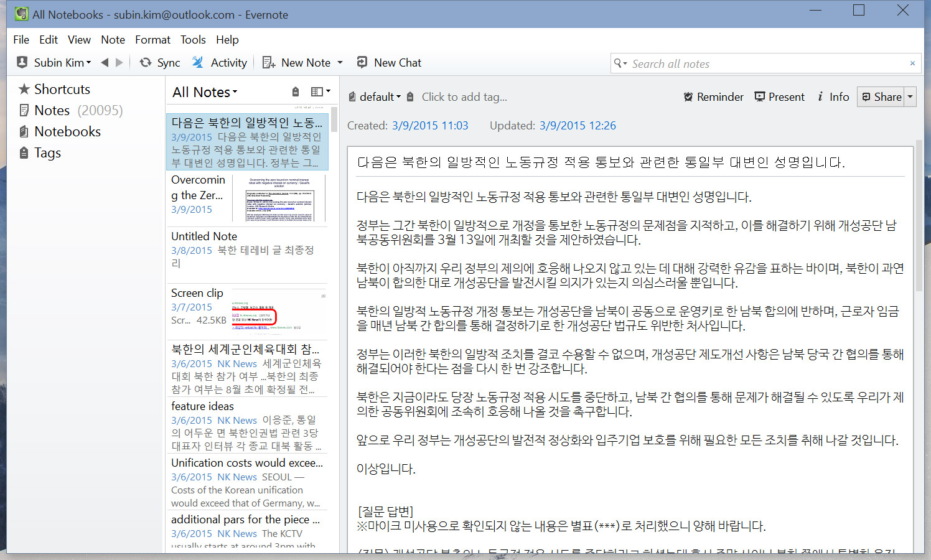Click the reminder icon in All Notes header
Screen dimensions: 931x560
(x=296, y=92)
